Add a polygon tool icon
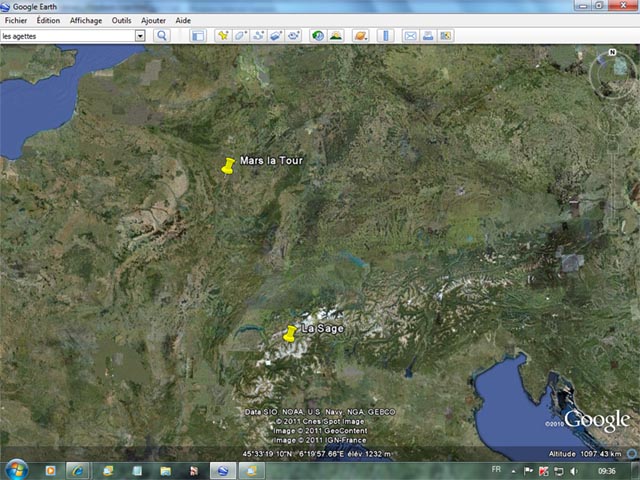The width and height of the screenshot is (640, 480). pos(240,36)
